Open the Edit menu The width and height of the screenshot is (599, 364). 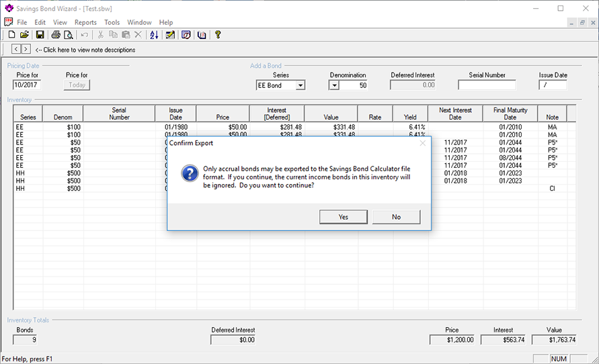40,22
